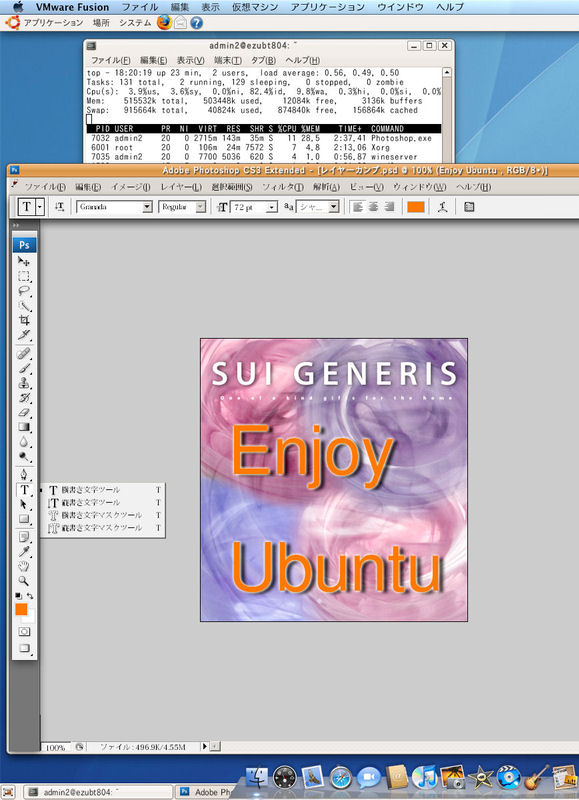The width and height of the screenshot is (579, 800).
Task: Select the Eyedropper tool
Action: pyautogui.click(x=23, y=552)
